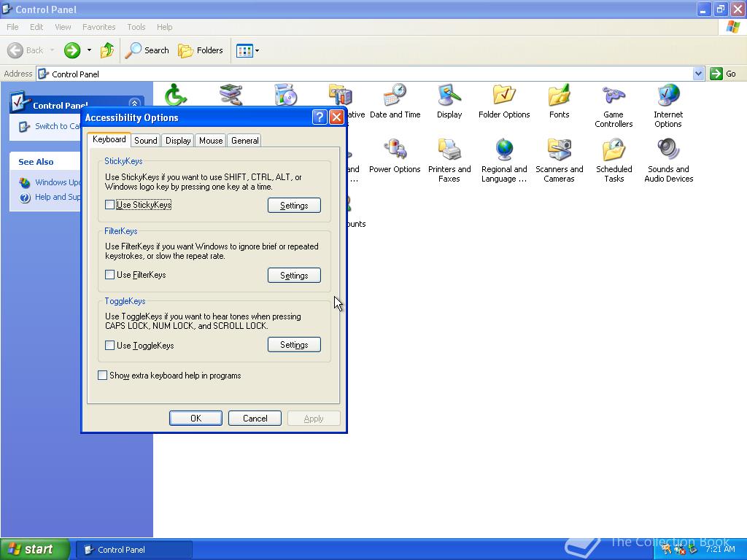Click the Control Panel taskbar button
The width and height of the screenshot is (747, 560).
coord(134,550)
